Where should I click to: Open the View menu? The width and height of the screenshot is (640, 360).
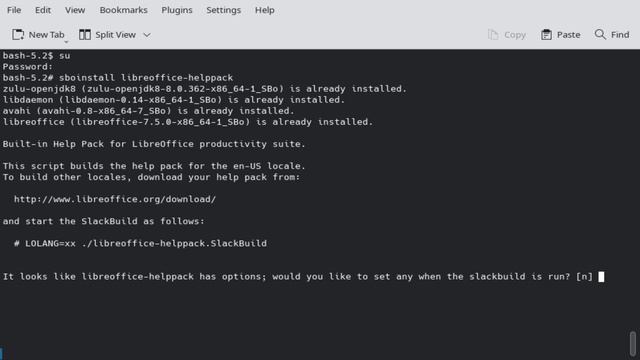coord(75,10)
